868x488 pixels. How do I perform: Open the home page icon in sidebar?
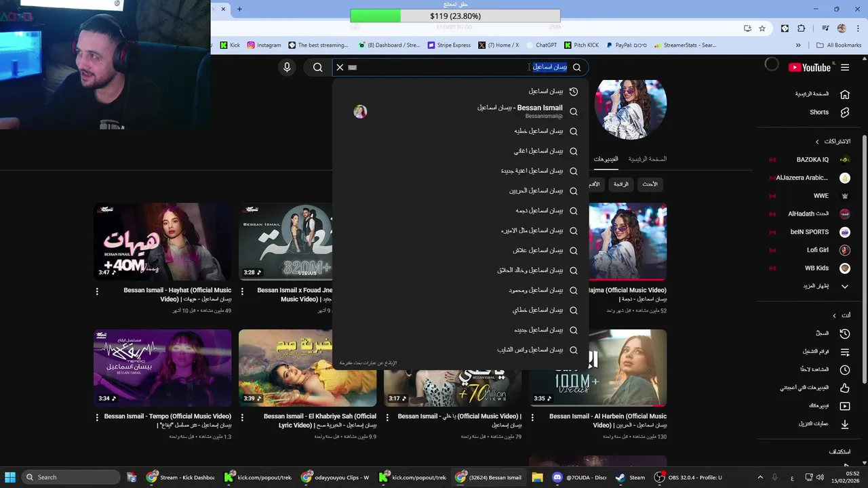[845, 94]
